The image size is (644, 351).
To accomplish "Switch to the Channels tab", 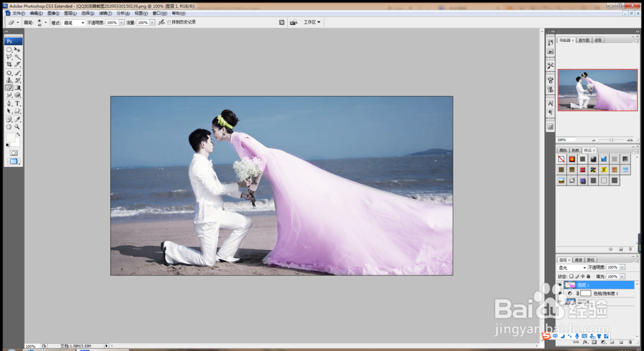I will click(x=578, y=260).
